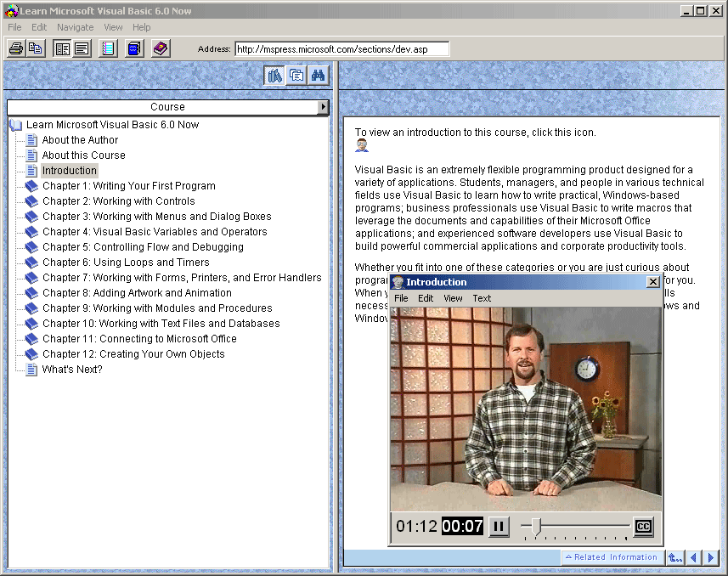Select Chapter 10: Working with Text Files
This screenshot has width=728, height=576.
[161, 324]
